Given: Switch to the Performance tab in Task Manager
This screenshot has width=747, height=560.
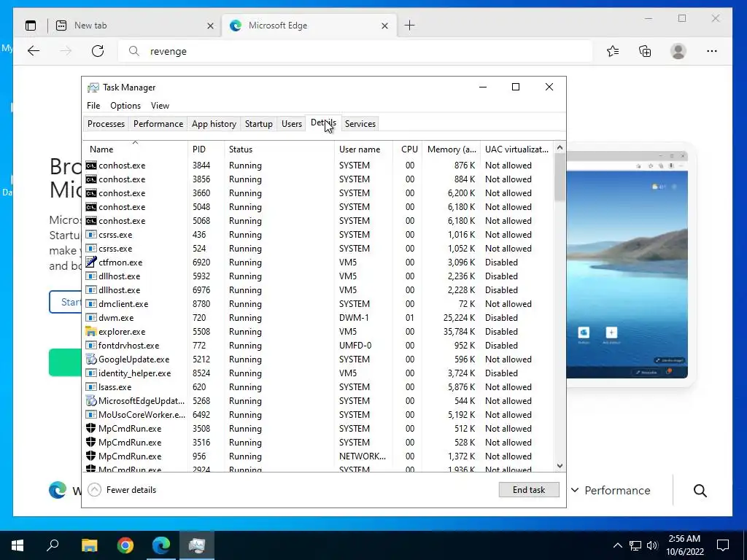Looking at the screenshot, I should (158, 124).
